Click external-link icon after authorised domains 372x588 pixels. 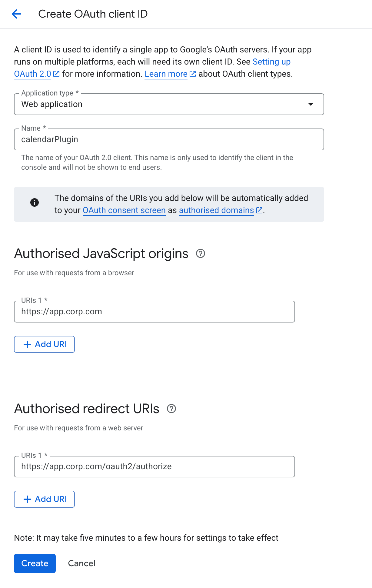click(x=259, y=210)
